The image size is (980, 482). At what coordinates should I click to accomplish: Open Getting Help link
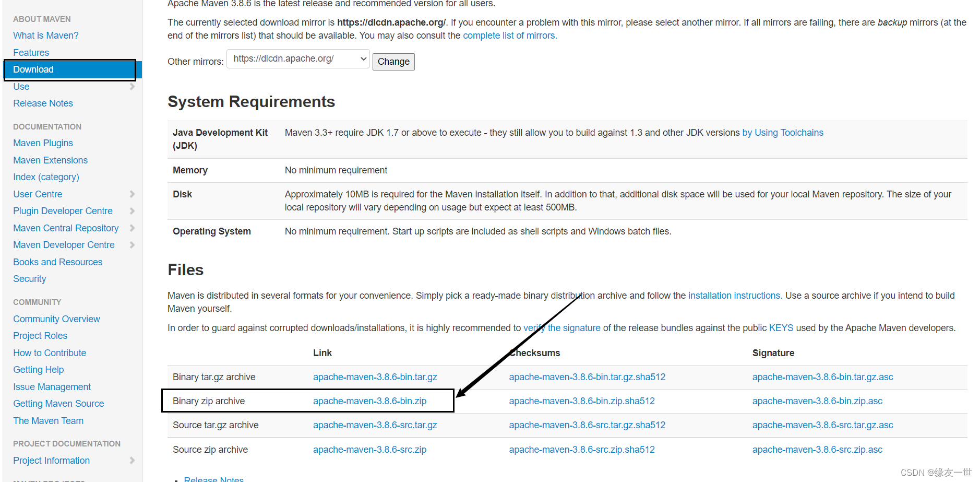click(x=38, y=370)
